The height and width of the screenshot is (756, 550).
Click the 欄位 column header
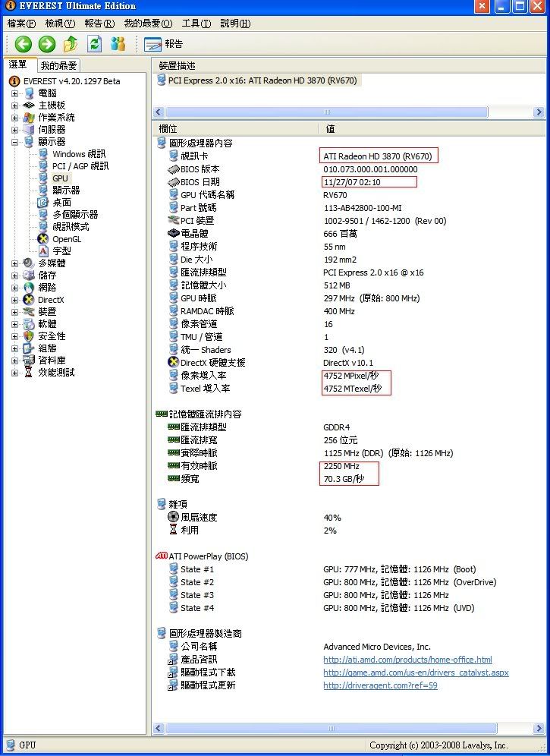coord(235,129)
